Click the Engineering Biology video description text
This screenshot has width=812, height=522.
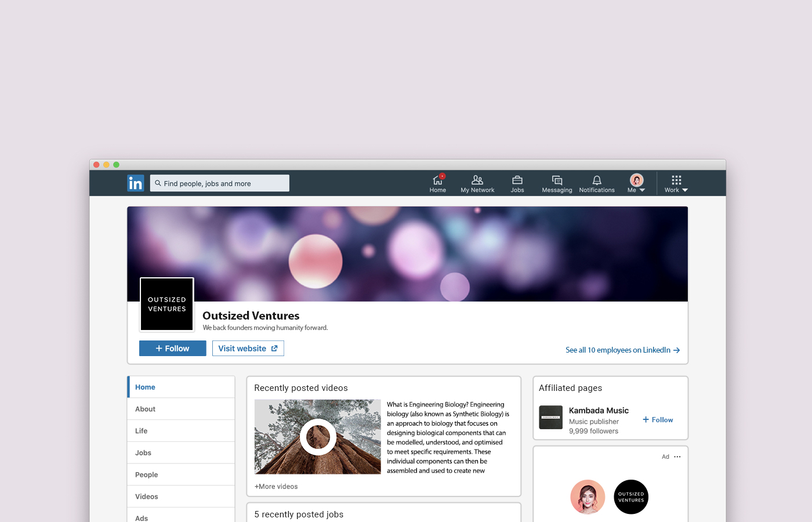(x=448, y=437)
